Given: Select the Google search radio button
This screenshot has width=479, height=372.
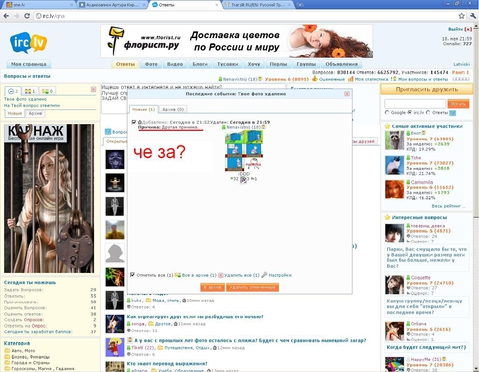Looking at the screenshot, I should [387, 113].
